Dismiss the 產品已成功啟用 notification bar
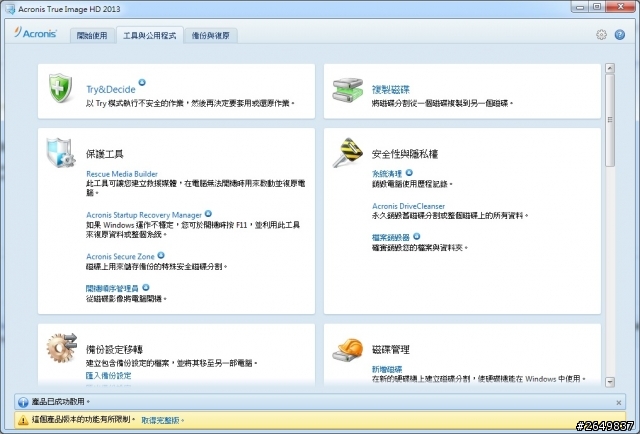 coord(619,403)
